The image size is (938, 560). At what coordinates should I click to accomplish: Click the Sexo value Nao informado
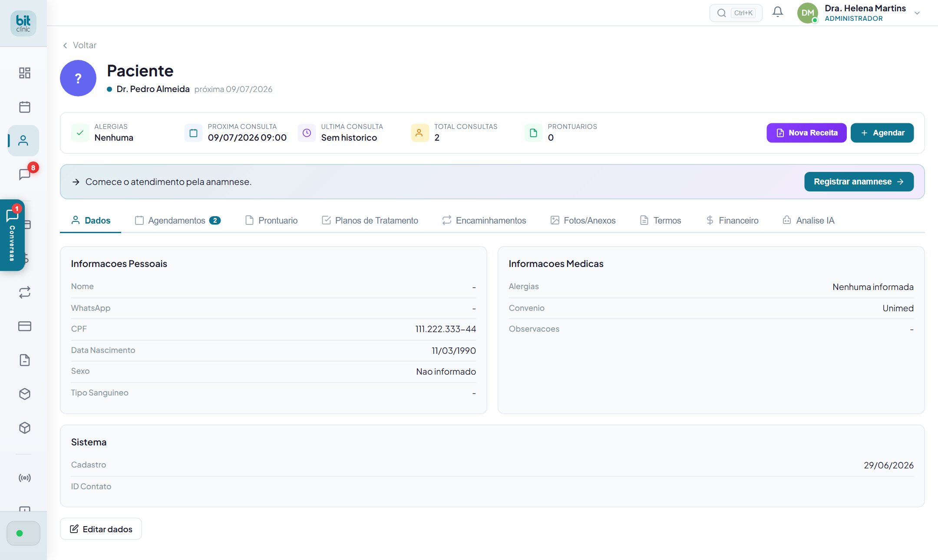(x=446, y=372)
